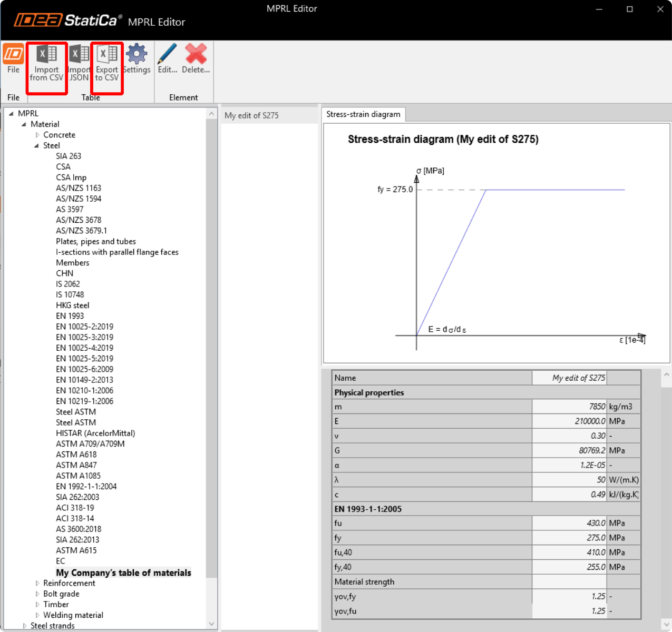Click the Delete red cross icon
The width and height of the screenshot is (672, 632).
click(196, 54)
